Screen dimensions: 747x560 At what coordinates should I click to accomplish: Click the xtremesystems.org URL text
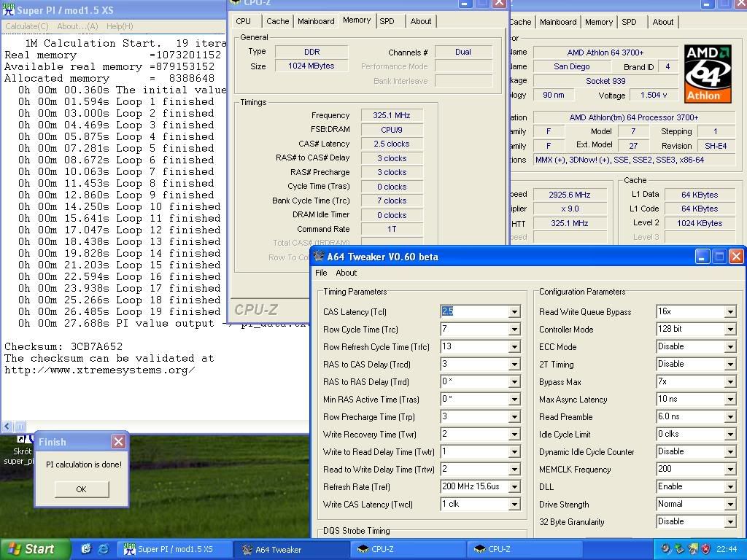[x=99, y=370]
